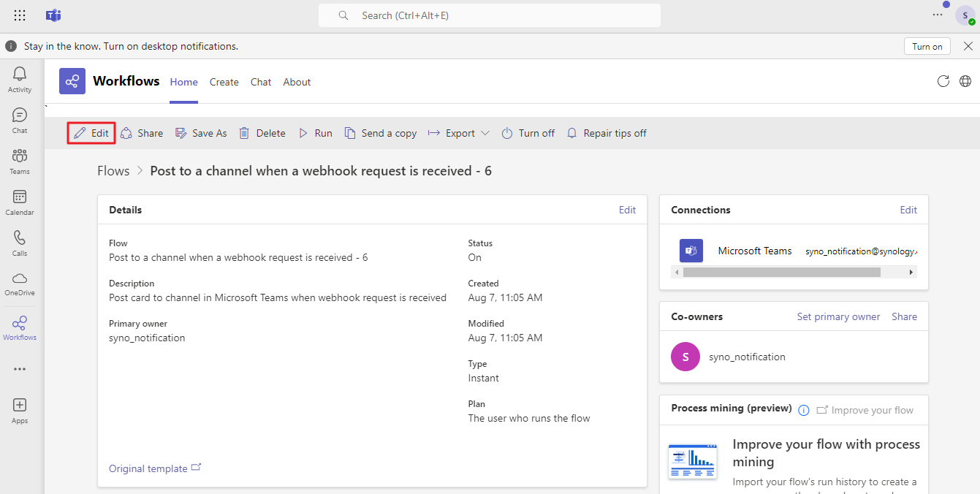The image size is (980, 494).
Task: Click the Microsoft Teams connection name
Action: [x=755, y=251]
